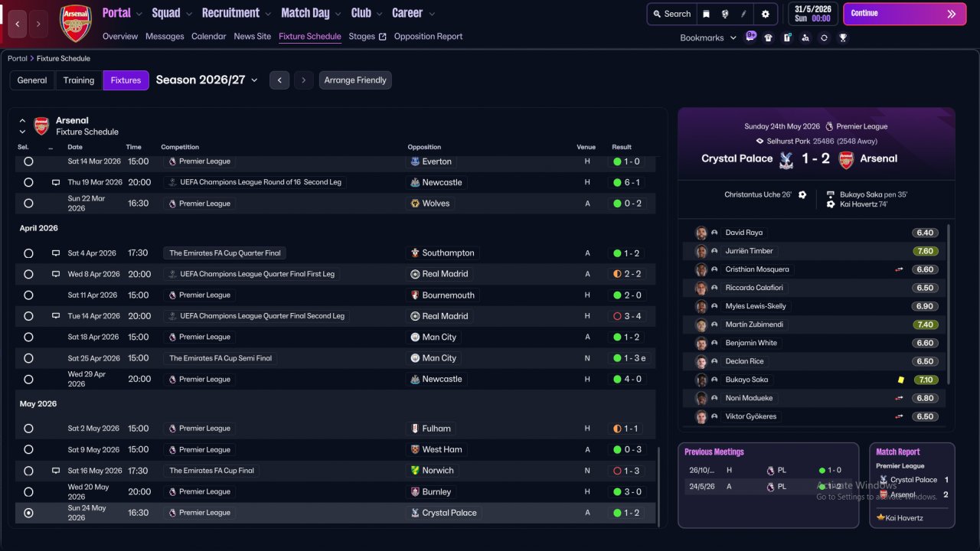Click the globe icon in top toolbar
The image size is (980, 551).
click(x=724, y=14)
